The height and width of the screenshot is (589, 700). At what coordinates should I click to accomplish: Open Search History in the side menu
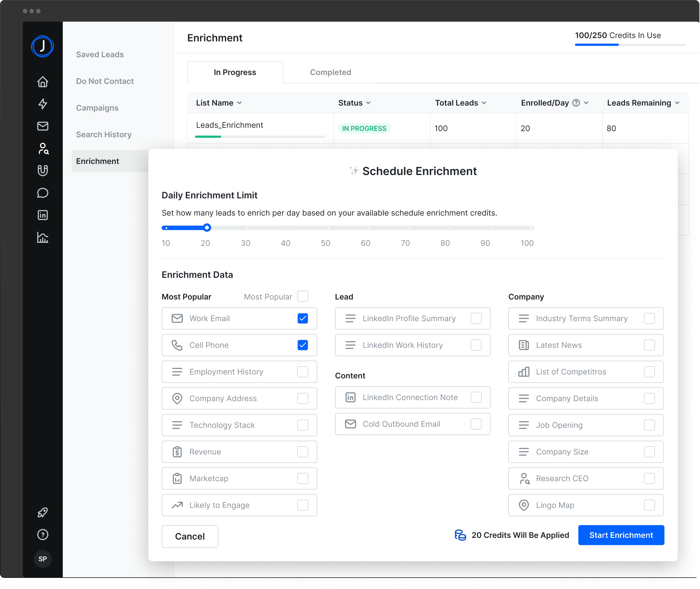[104, 134]
